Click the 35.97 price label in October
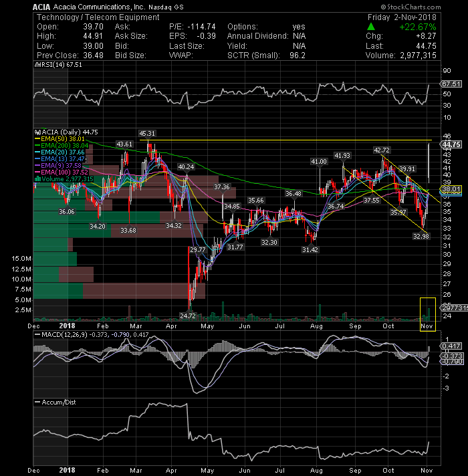 pos(398,212)
